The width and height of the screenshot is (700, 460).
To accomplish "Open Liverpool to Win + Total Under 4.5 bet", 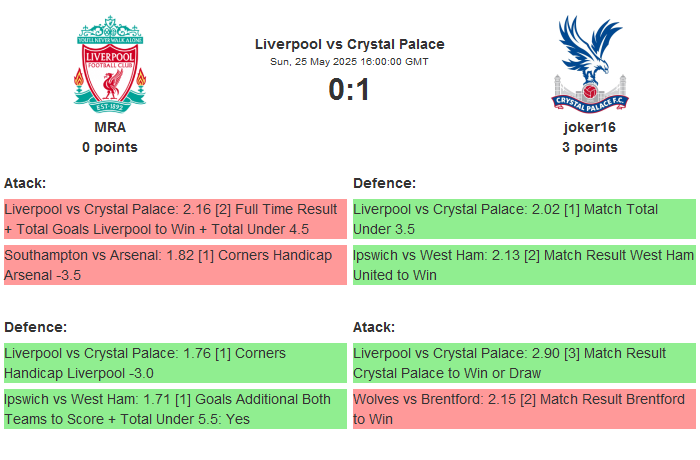I will [175, 219].
